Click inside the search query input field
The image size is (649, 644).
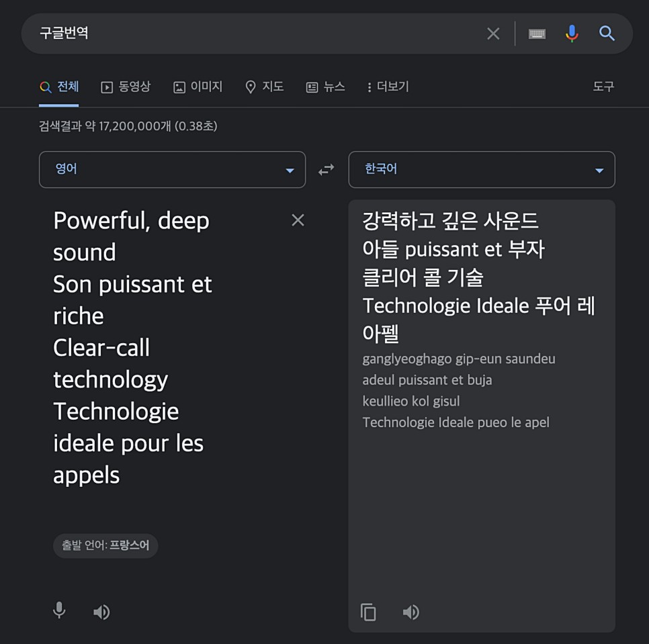[x=202, y=33]
